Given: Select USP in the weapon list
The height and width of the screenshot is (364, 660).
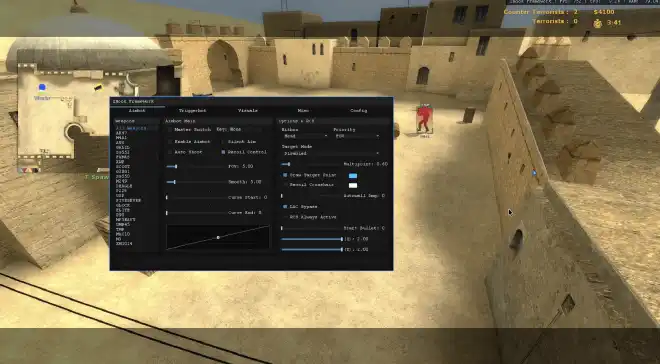Looking at the screenshot, I should pos(120,196).
